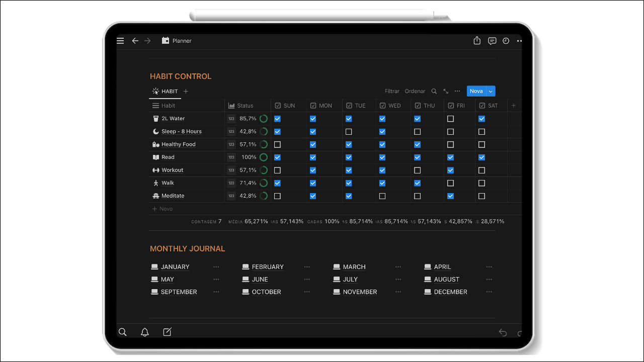View page history with the clock icon

coord(506,41)
